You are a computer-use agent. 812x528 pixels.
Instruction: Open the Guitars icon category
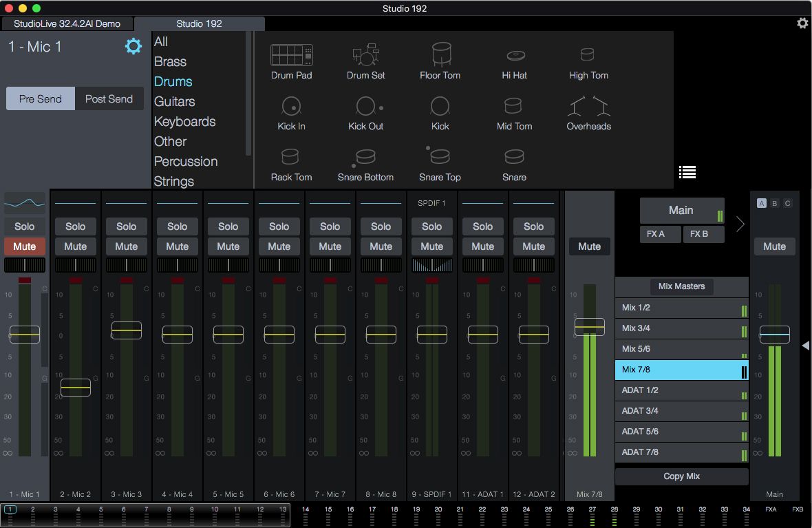tap(175, 102)
